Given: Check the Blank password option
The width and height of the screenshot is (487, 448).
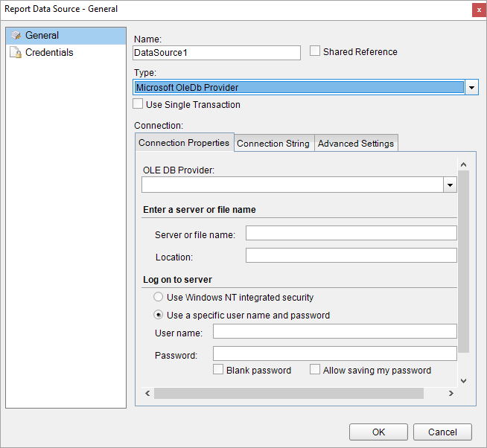Looking at the screenshot, I should [x=218, y=369].
